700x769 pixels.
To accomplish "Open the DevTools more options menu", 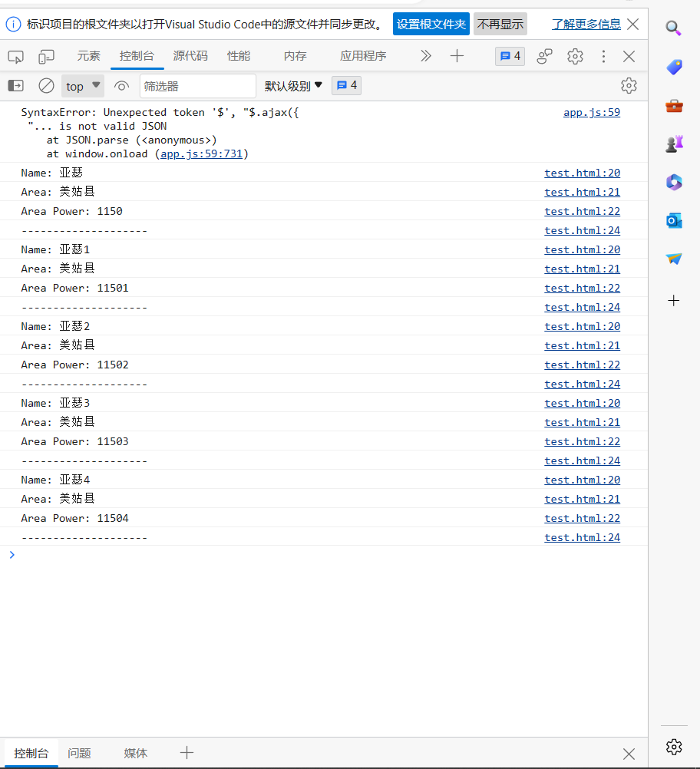I will point(603,56).
